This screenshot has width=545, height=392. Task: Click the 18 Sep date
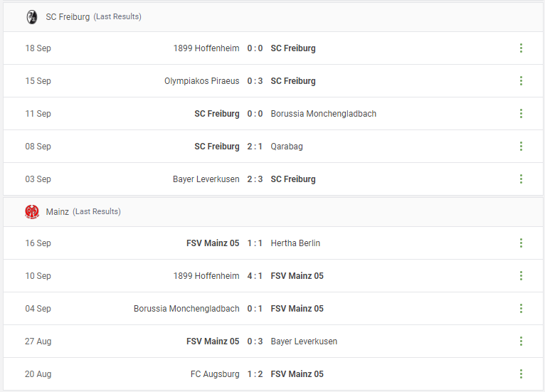click(38, 48)
